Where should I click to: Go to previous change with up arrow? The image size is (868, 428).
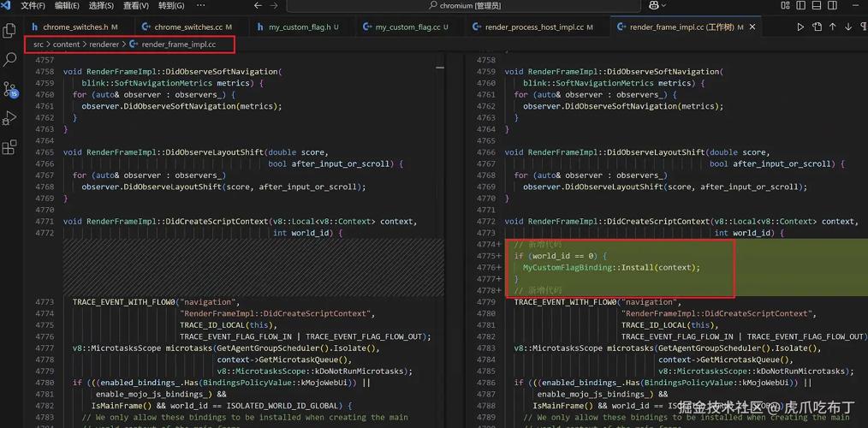[832, 27]
